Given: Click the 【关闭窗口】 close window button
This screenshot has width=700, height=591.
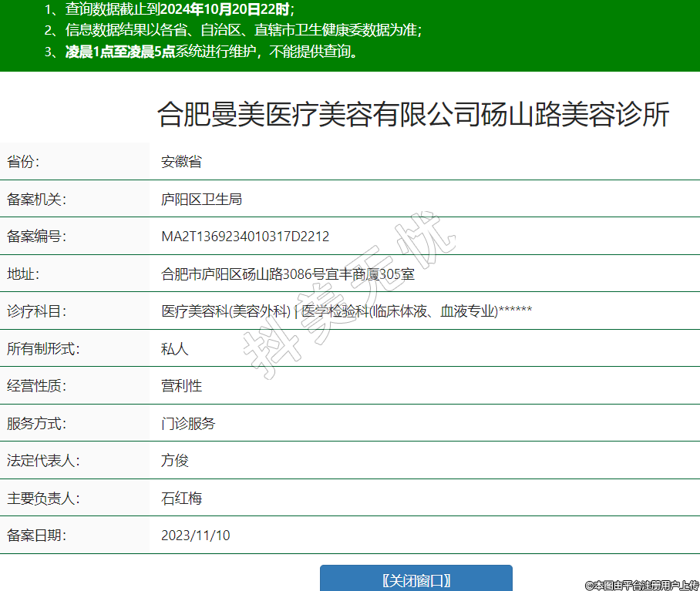Looking at the screenshot, I should [416, 579].
